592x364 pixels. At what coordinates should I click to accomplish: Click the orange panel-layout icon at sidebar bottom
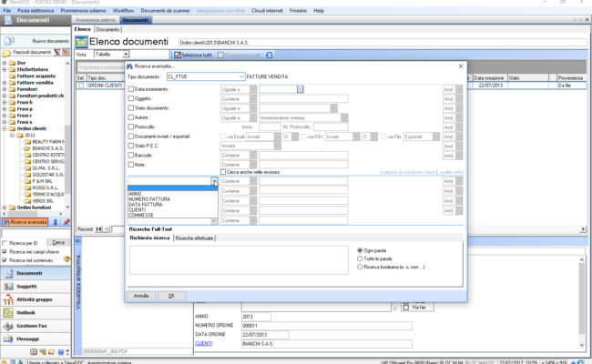pyautogui.click(x=34, y=352)
